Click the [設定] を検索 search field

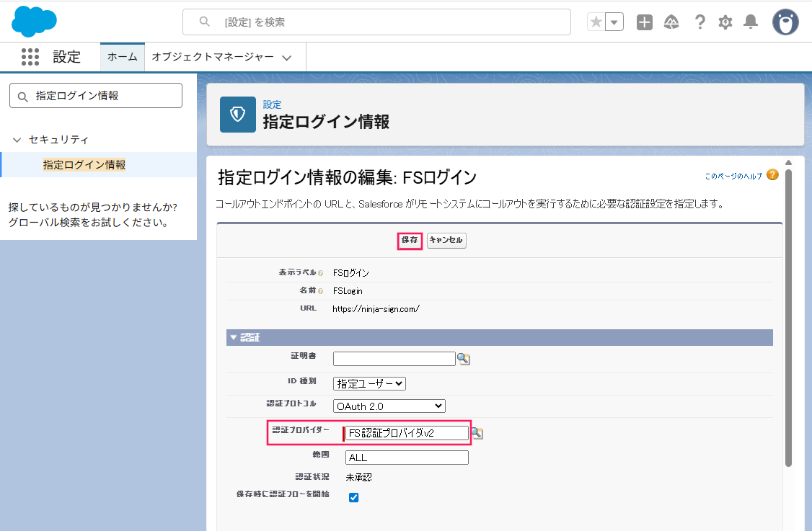[x=376, y=22]
